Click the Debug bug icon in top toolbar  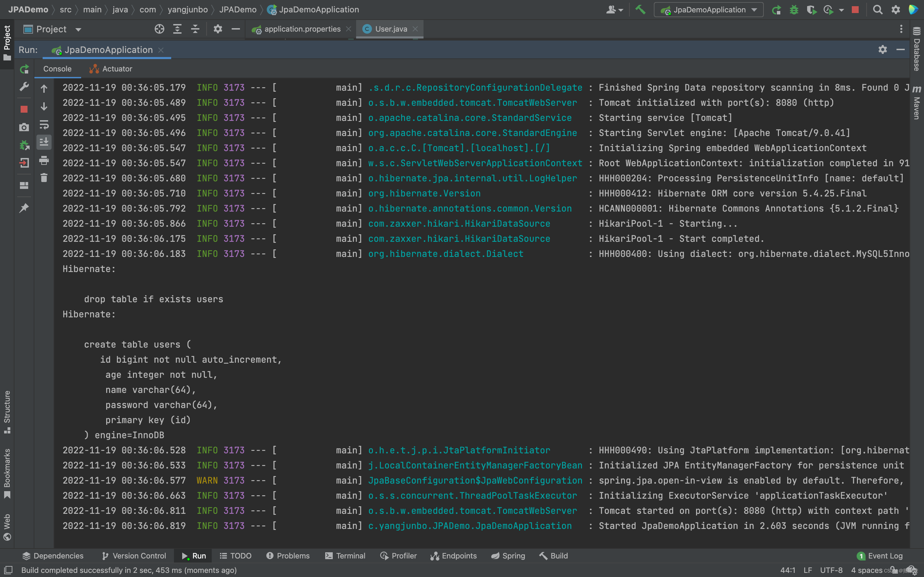[794, 10]
